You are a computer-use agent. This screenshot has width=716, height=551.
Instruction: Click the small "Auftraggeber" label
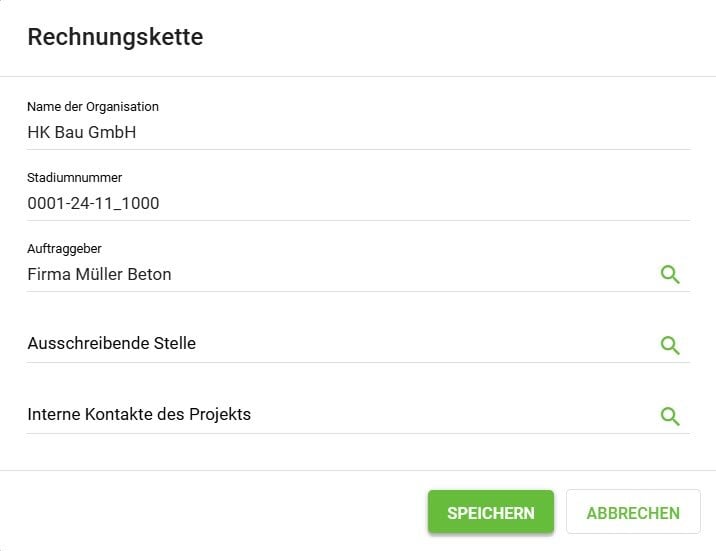click(64, 247)
